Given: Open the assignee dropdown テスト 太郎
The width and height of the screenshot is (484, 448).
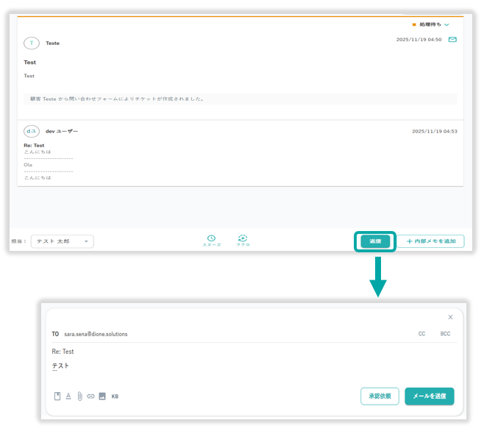Looking at the screenshot, I should pyautogui.click(x=62, y=241).
